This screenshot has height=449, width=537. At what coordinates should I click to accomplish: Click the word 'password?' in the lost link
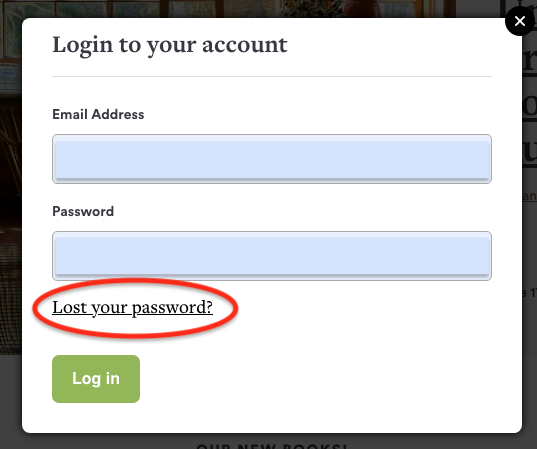(172, 308)
